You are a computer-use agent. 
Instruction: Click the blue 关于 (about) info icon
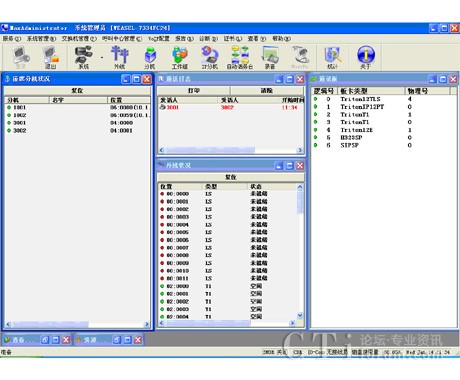tap(366, 57)
